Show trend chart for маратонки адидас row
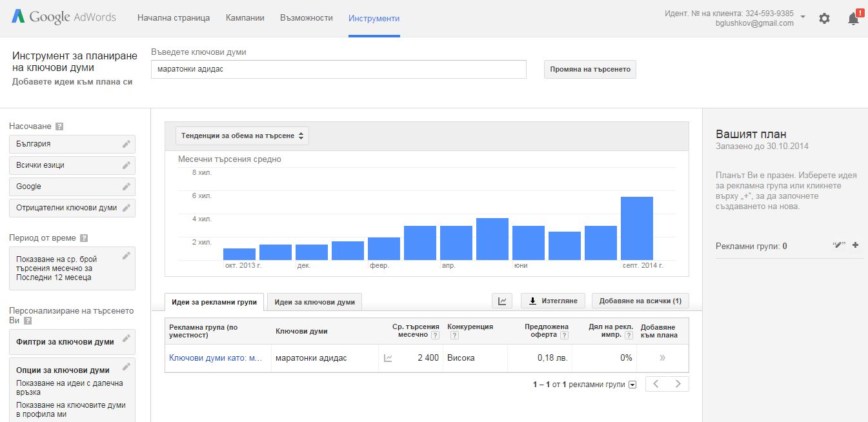868x422 pixels. tap(388, 358)
